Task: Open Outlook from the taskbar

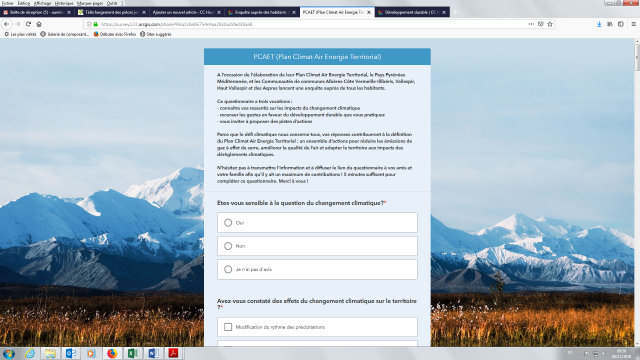Action: 71,353
